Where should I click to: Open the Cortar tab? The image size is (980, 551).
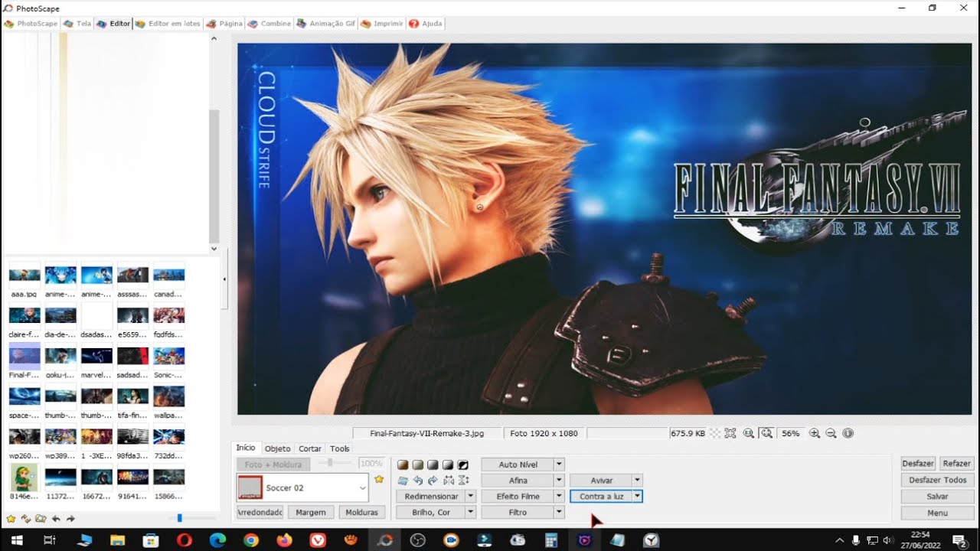[310, 448]
